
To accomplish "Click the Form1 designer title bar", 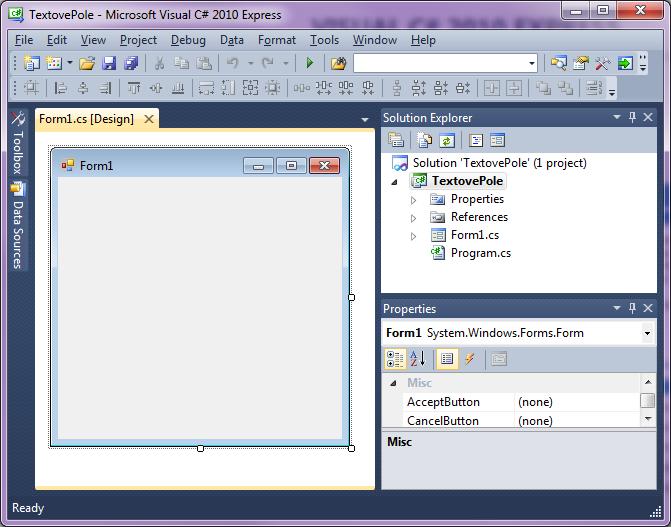I will coord(199,165).
